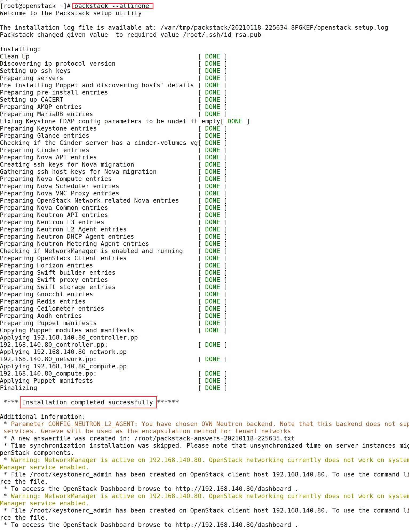Click 'Fixing Keystone LDAP config parameters' line
409x532 pixels.
pyautogui.click(x=110, y=121)
